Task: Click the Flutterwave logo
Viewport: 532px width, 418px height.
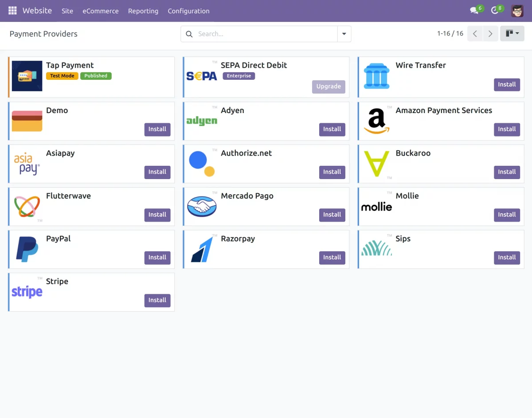Action: pos(27,207)
